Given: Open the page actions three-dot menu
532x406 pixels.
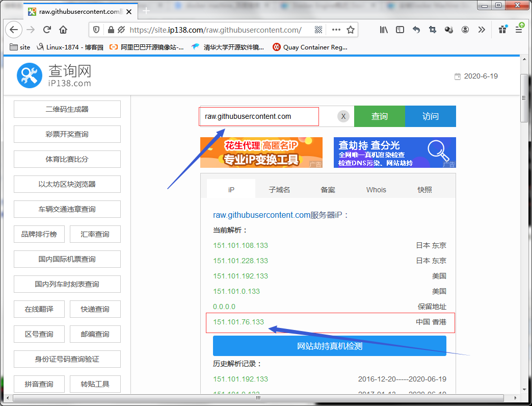Looking at the screenshot, I should pyautogui.click(x=336, y=30).
